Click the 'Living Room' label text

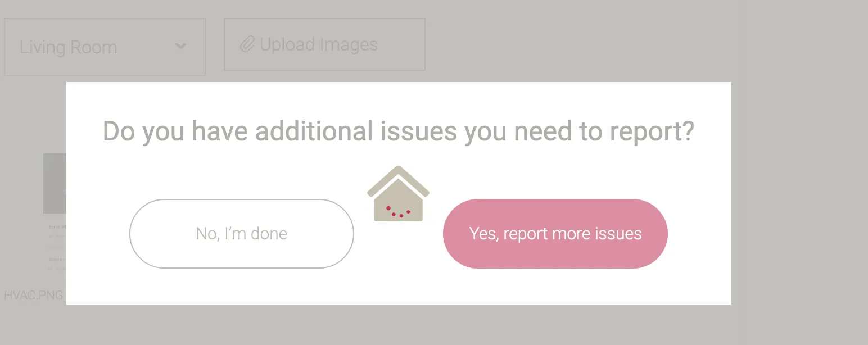pos(69,47)
